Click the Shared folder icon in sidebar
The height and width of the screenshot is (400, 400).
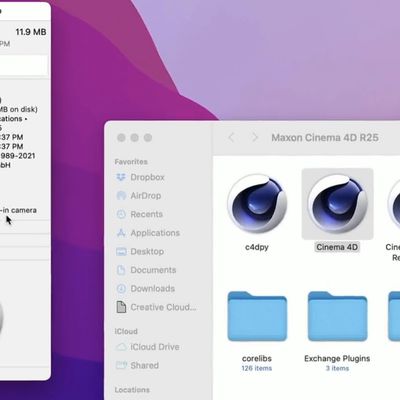coord(121,365)
